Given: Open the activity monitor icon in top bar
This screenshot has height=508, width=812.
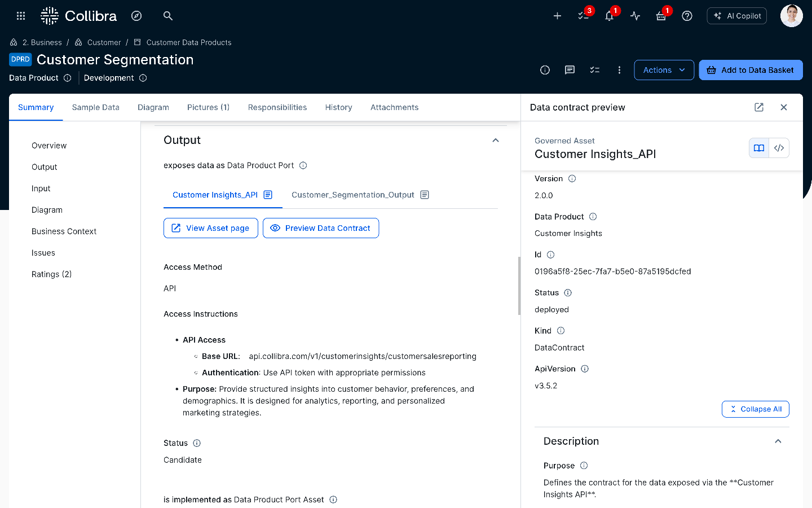Looking at the screenshot, I should tap(635, 16).
